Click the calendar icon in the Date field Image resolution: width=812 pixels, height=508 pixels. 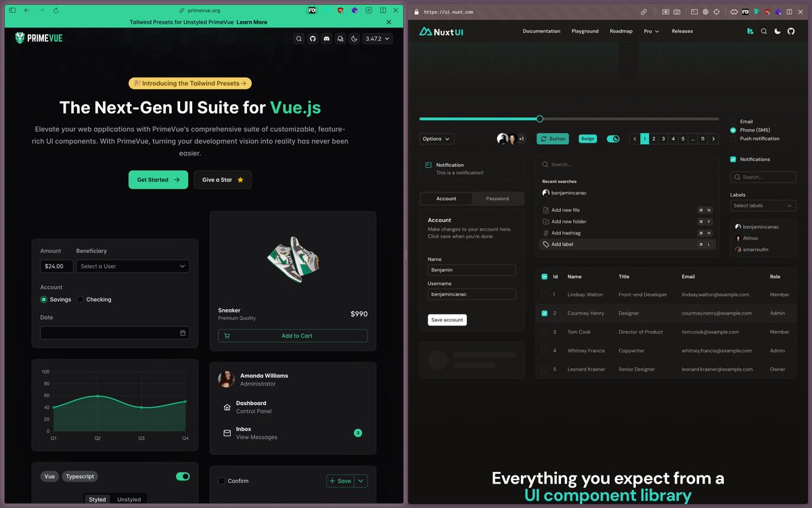pos(183,333)
